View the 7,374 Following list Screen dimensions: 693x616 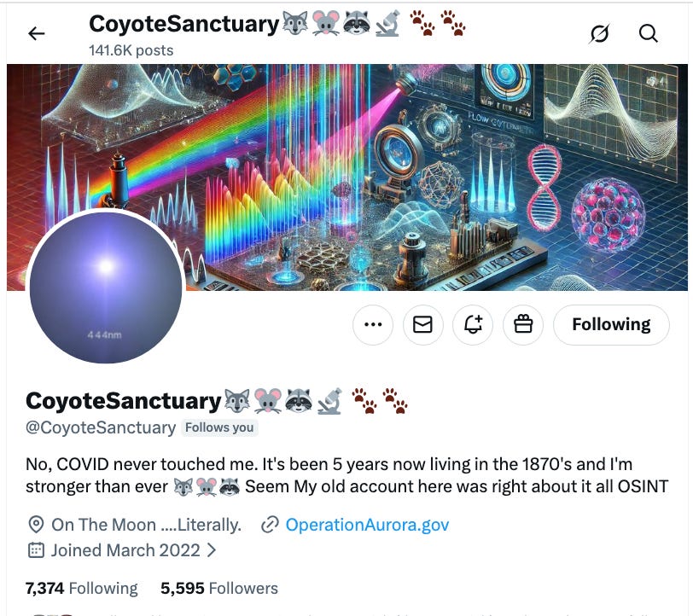click(x=82, y=589)
